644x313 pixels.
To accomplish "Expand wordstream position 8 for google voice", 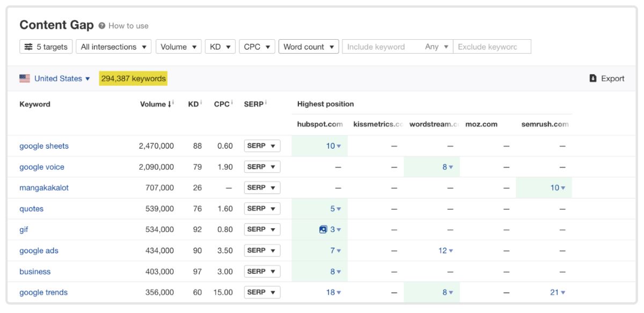I will (448, 167).
